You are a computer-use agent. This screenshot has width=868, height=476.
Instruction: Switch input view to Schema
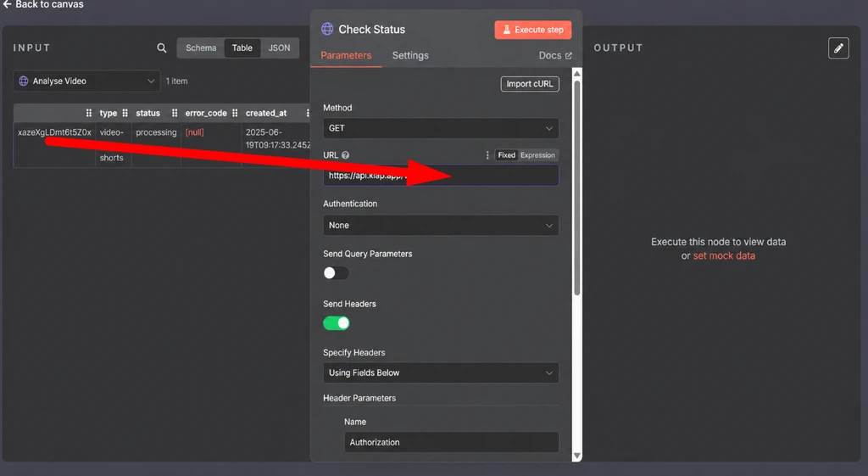pyautogui.click(x=201, y=48)
